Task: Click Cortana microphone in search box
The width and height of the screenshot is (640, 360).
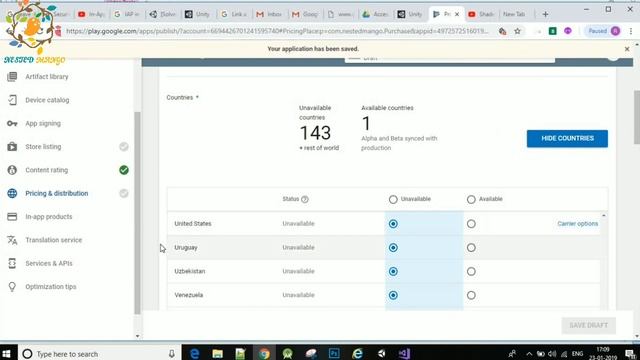Action: 172,354
